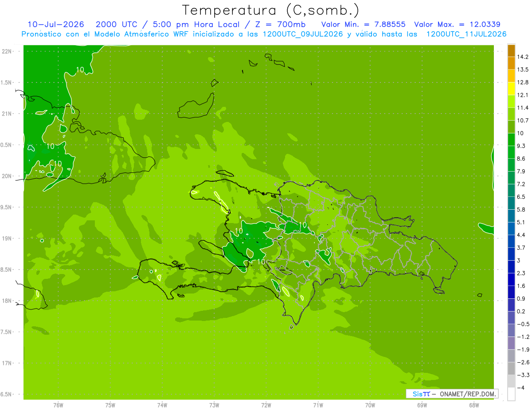532x411 pixels.
Task: Pick the lime swatch between 11.4 and 12.1
Action: [511, 101]
